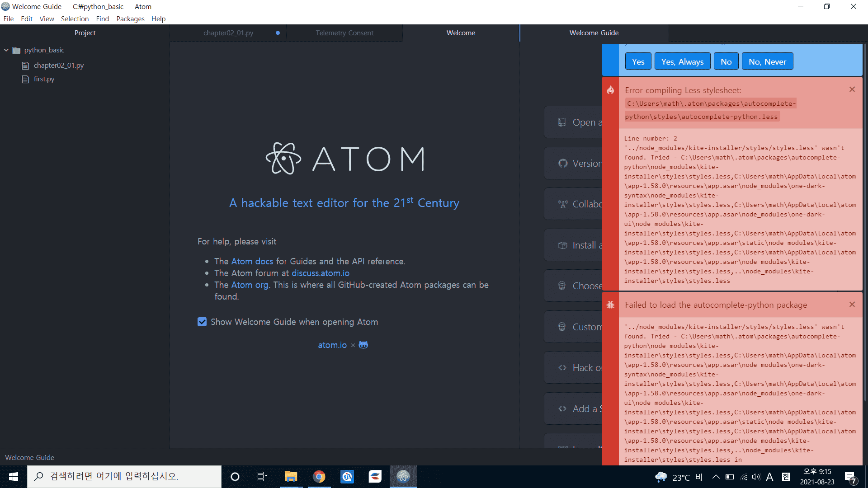This screenshot has height=488, width=868.
Task: Click the chapter02_01.py file icon in the tree
Action: point(25,66)
